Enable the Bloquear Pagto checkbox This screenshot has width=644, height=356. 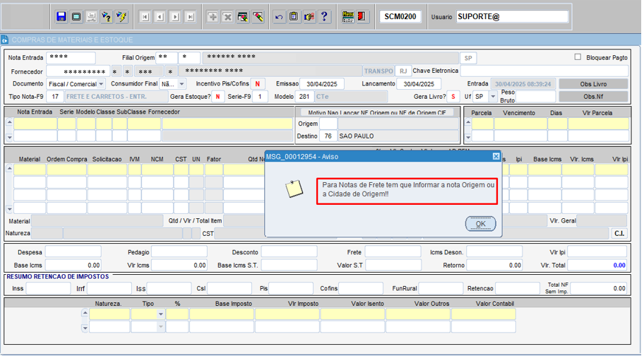click(578, 57)
